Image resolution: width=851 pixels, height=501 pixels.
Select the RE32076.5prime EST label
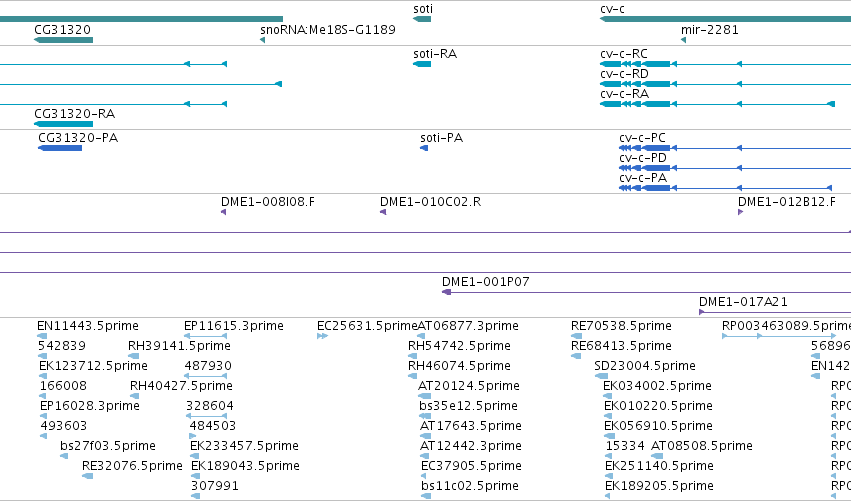(132, 466)
